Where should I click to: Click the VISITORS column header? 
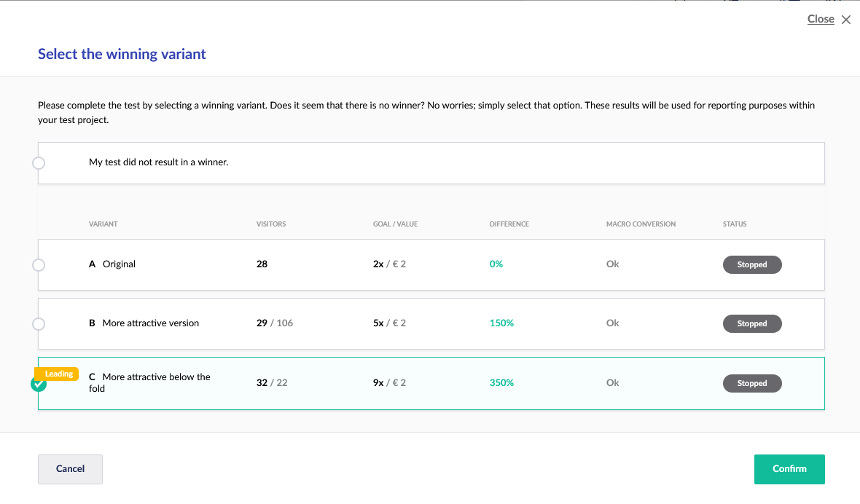point(271,224)
